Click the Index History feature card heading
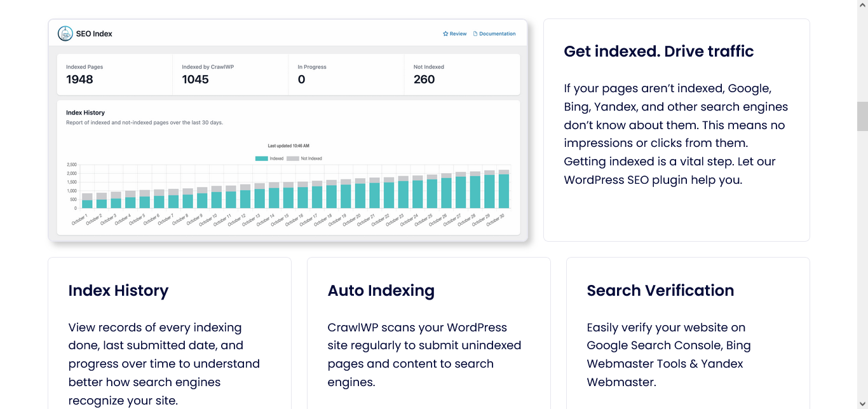 click(x=118, y=291)
